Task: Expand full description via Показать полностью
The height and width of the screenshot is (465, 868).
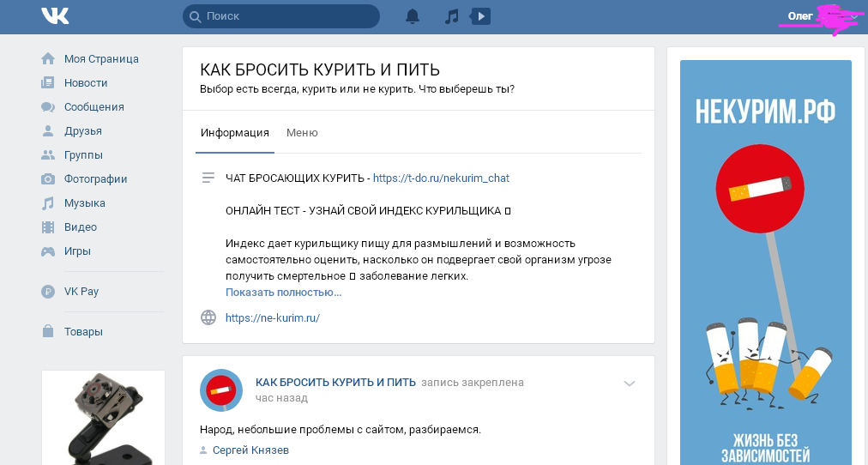Action: [x=284, y=293]
